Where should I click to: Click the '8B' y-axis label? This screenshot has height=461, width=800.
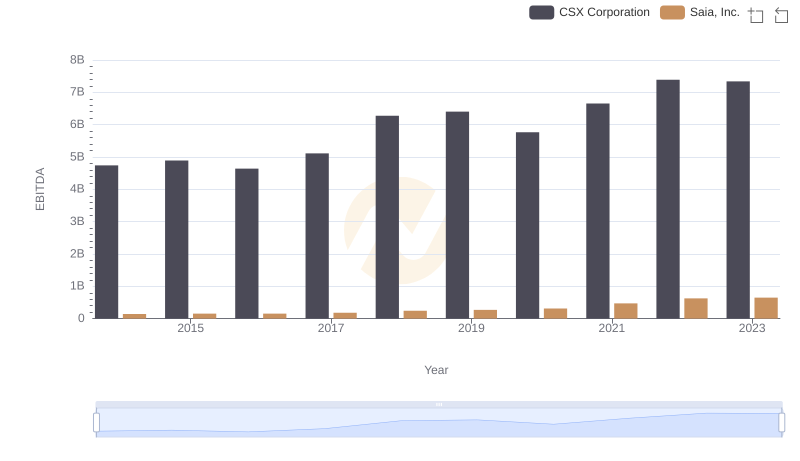(77, 60)
